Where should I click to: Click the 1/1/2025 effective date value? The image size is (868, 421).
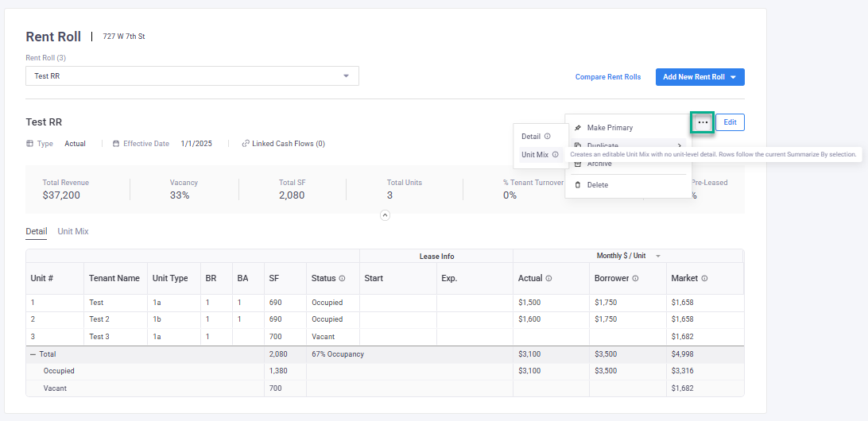click(x=196, y=144)
